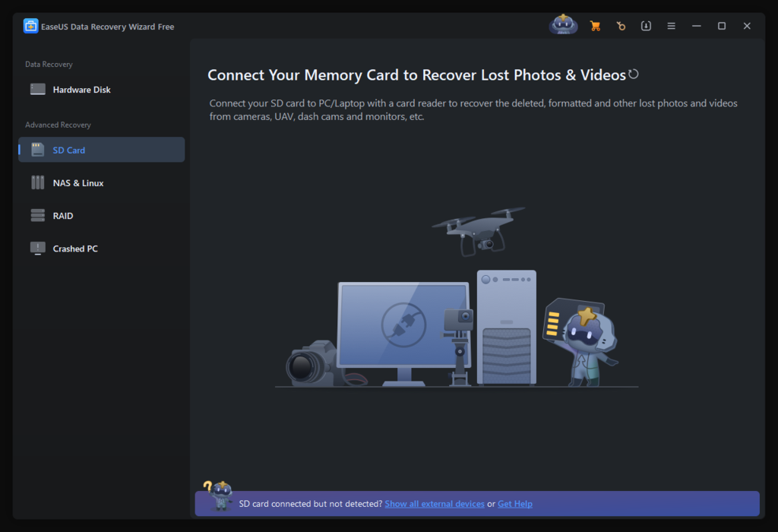Screen dimensions: 778x532
Task: Click the update download icon in title bar
Action: 646,26
